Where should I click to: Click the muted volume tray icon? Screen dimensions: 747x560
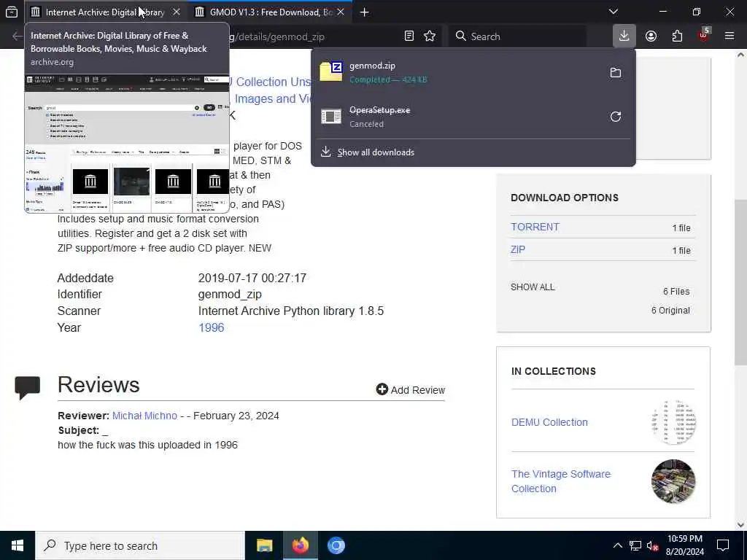click(x=653, y=545)
